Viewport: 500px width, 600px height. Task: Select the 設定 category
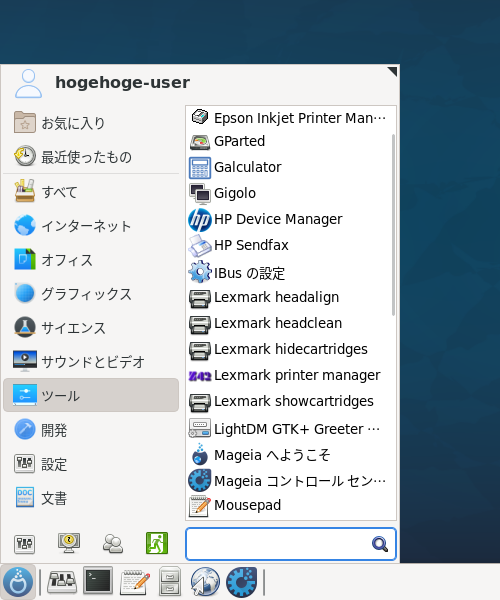91,464
